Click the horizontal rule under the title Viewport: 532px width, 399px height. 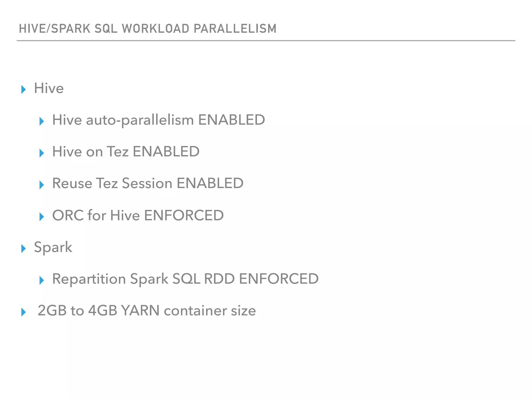[266, 41]
